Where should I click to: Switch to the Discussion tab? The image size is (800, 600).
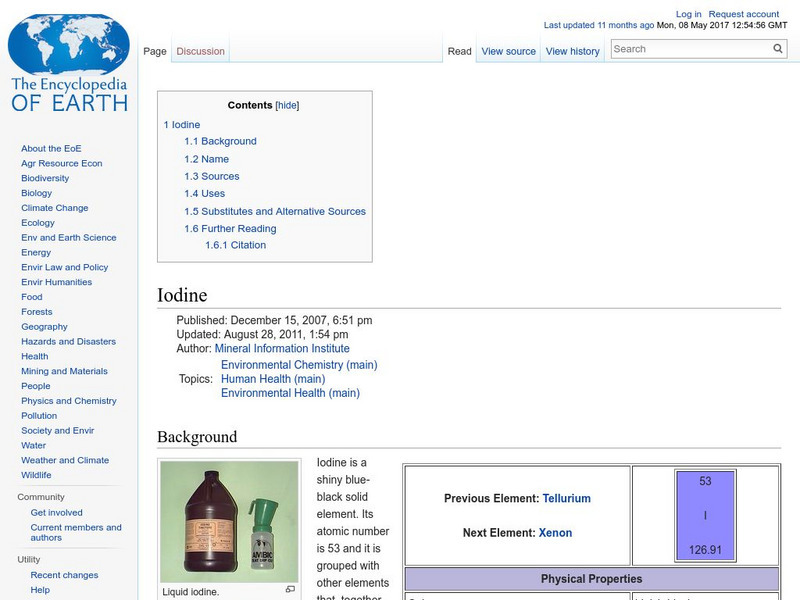[199, 50]
